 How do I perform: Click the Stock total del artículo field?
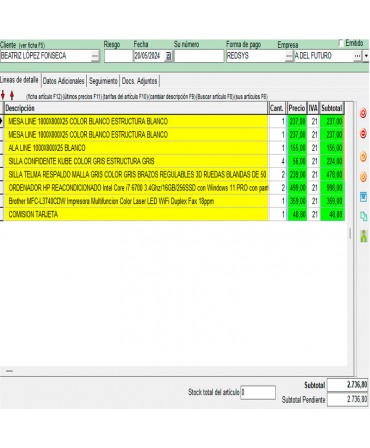258,392
